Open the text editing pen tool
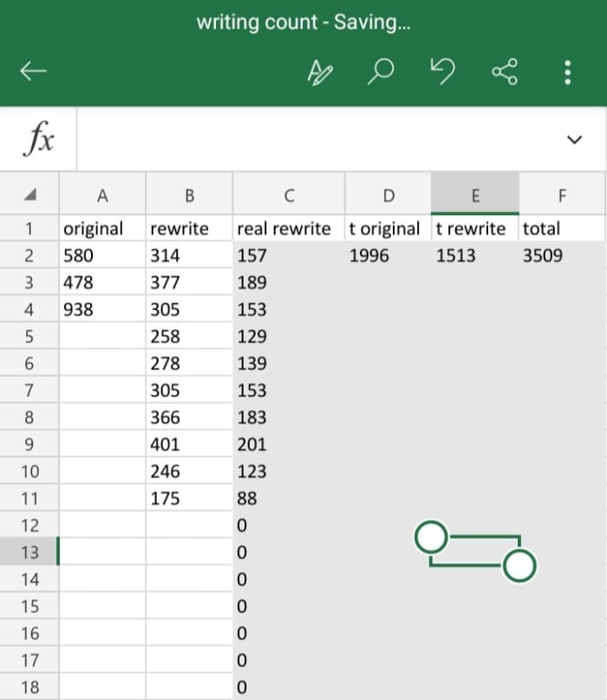Screen dimensions: 607x700 pos(320,71)
